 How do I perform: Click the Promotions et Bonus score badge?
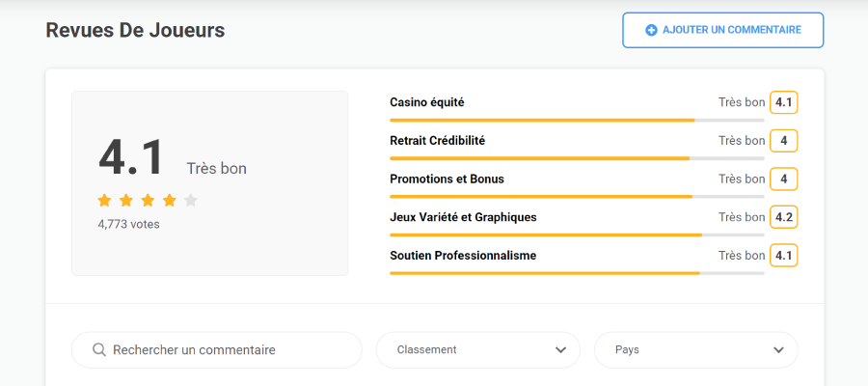pos(783,179)
